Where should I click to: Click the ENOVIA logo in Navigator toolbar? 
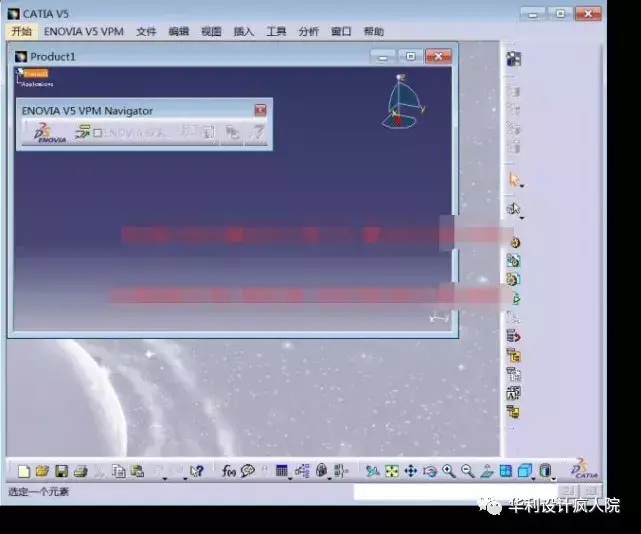click(50, 132)
